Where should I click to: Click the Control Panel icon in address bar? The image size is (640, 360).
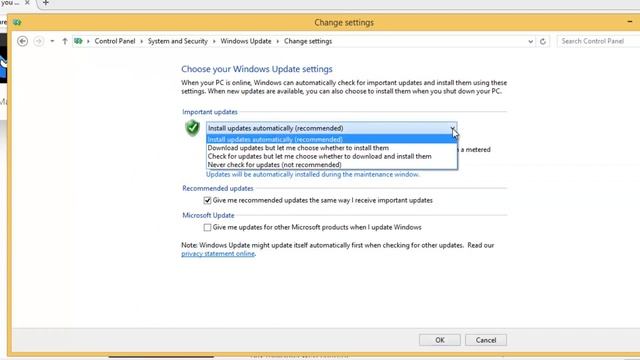pyautogui.click(x=78, y=41)
